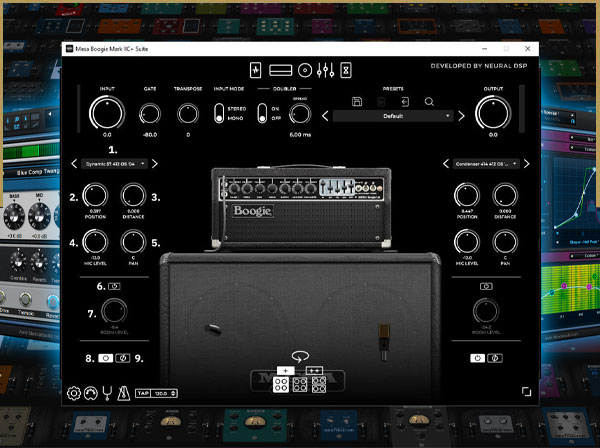The height and width of the screenshot is (448, 600).
Task: Click the right mic Distance knob
Action: (x=505, y=195)
